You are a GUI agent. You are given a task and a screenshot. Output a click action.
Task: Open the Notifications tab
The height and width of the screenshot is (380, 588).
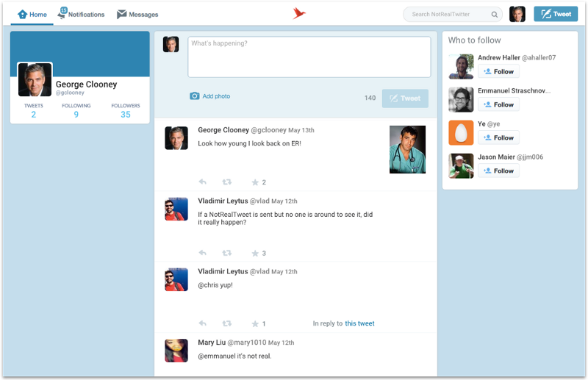pos(82,14)
